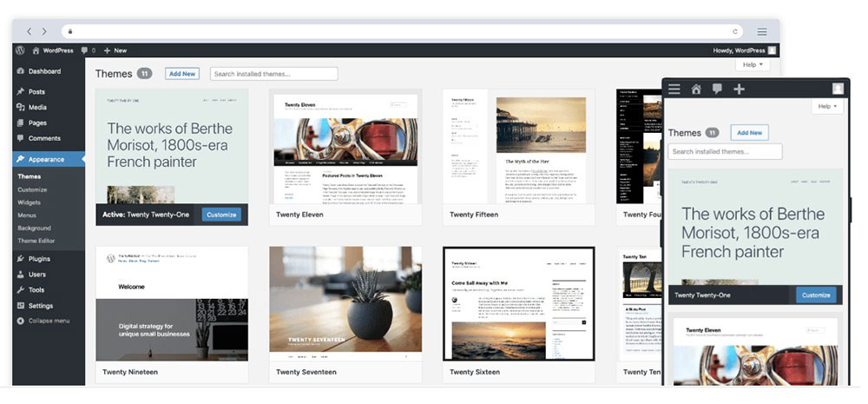Open the user avatar next to Howdy, WordPress
This screenshot has width=868, height=404.
tap(772, 50)
